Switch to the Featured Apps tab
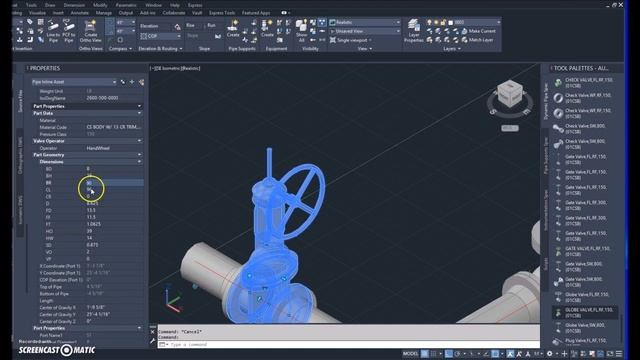Viewport: 640px width, 360px height. (256, 13)
